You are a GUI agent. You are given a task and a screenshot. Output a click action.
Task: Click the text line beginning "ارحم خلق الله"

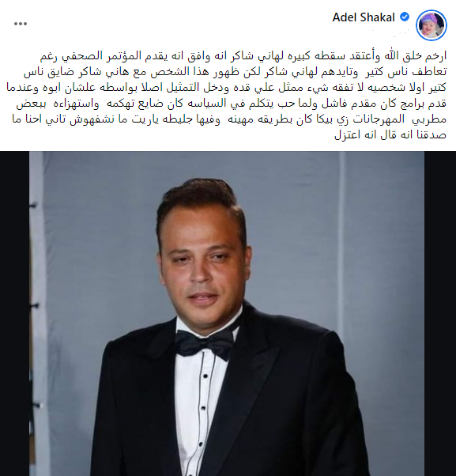tap(243, 56)
